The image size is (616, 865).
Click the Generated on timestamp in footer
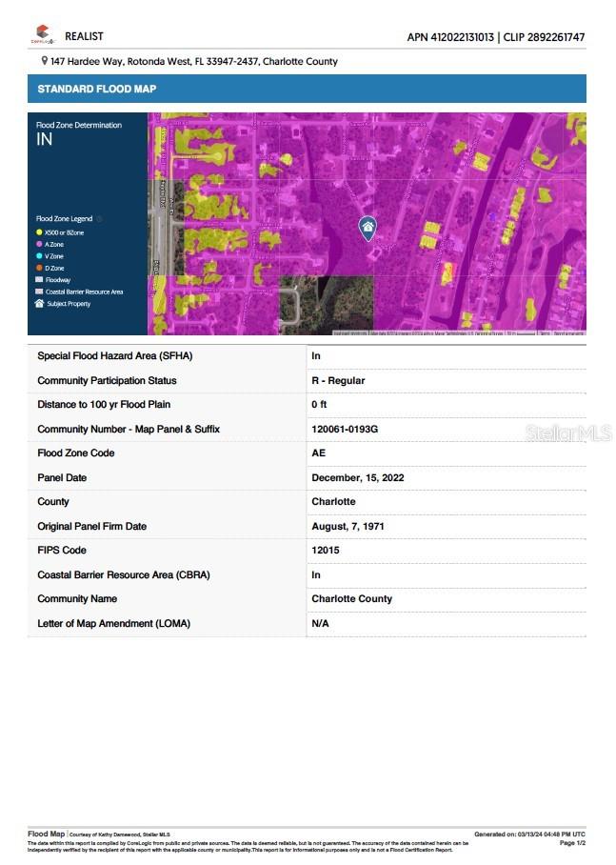click(x=530, y=835)
